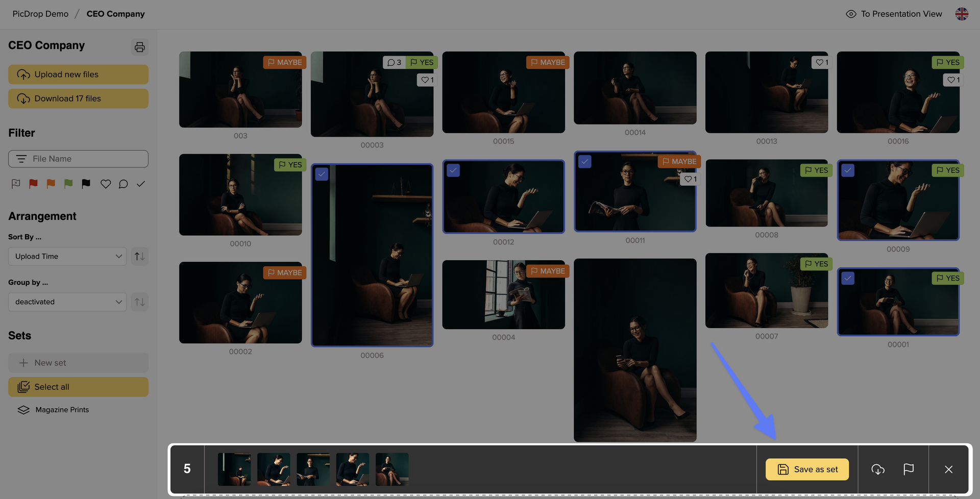Click the YES flag on image 00008

pyautogui.click(x=816, y=170)
